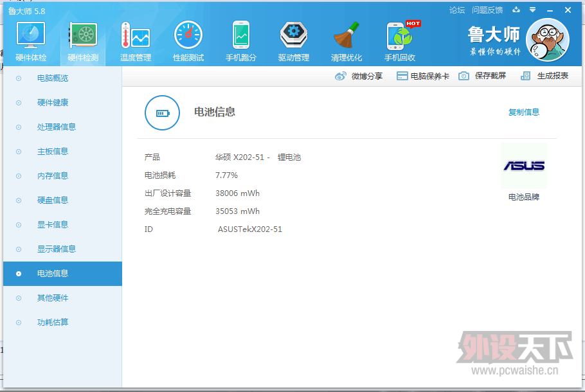Select 电池信息 in sidebar
This screenshot has width=585, height=392.
(63, 274)
